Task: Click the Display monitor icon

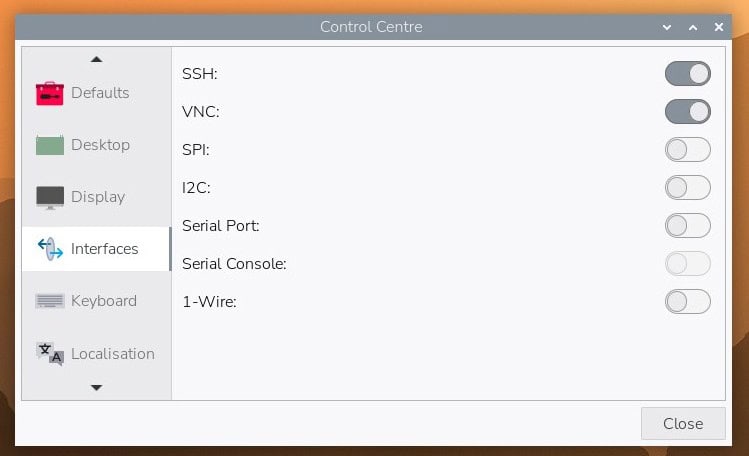Action: coord(50,197)
